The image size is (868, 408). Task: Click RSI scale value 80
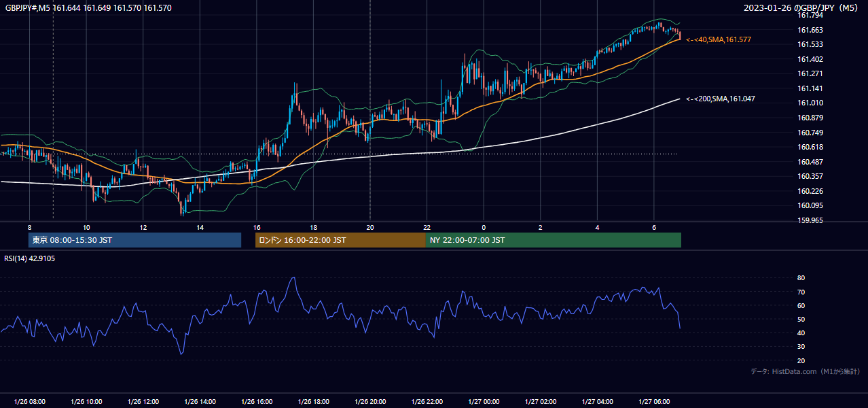pos(801,278)
